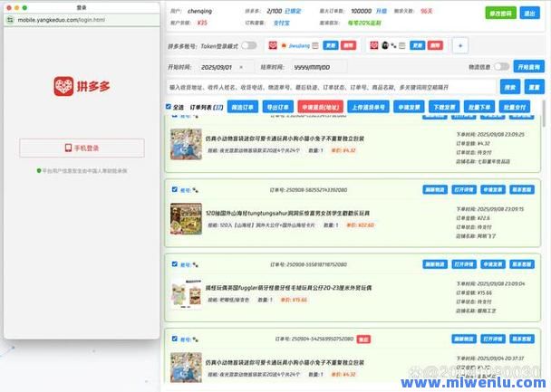551x392 pixels.
Task: Click the red tag beside order 250904-342569950752080
Action: point(363,339)
